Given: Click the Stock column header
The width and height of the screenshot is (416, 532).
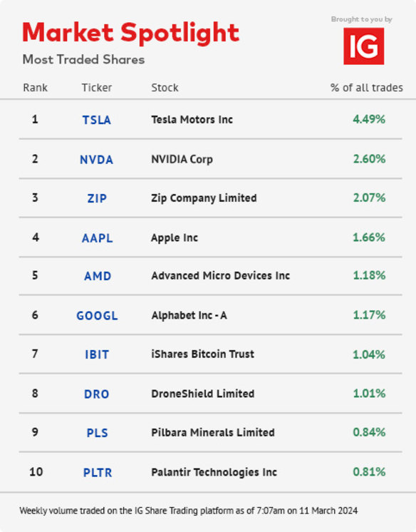Looking at the screenshot, I should 165,88.
